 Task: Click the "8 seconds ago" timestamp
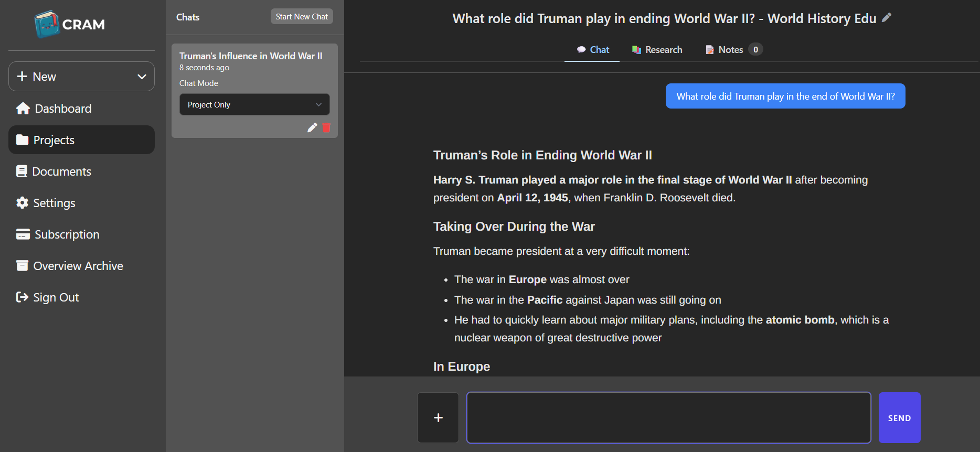204,68
